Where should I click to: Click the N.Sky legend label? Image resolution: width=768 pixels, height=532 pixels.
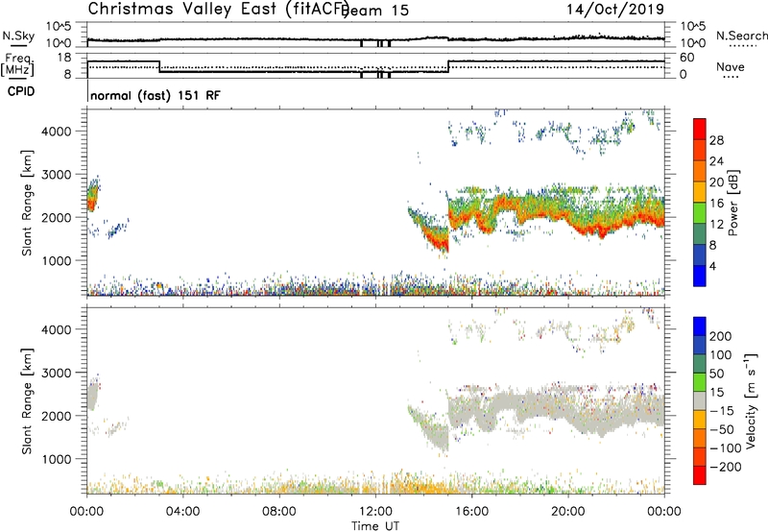[x=18, y=36]
